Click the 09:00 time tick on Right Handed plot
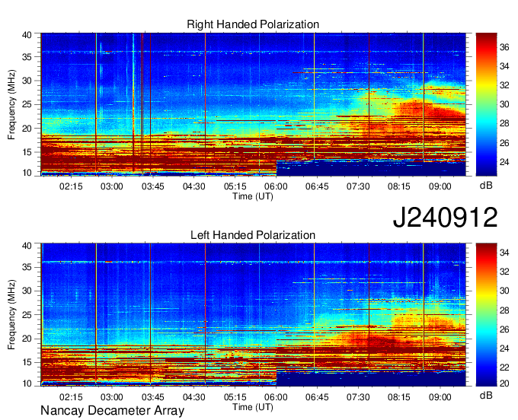This screenshot has width=518, height=420. coord(440,186)
